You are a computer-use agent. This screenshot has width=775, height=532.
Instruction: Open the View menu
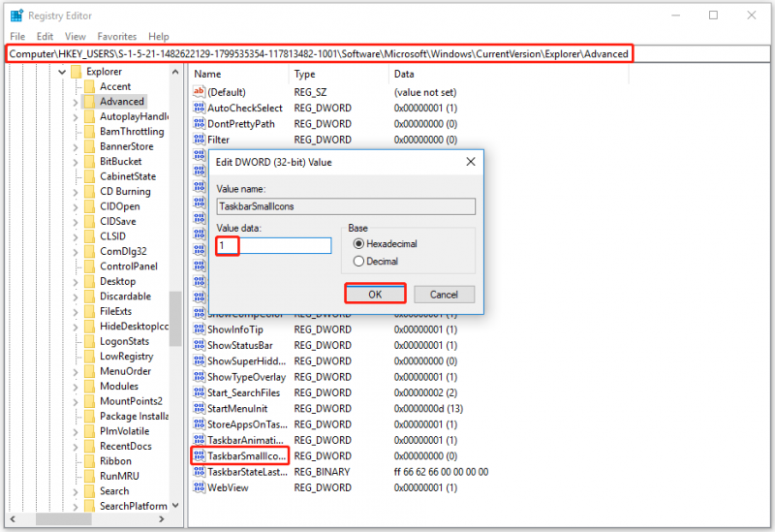(x=76, y=37)
